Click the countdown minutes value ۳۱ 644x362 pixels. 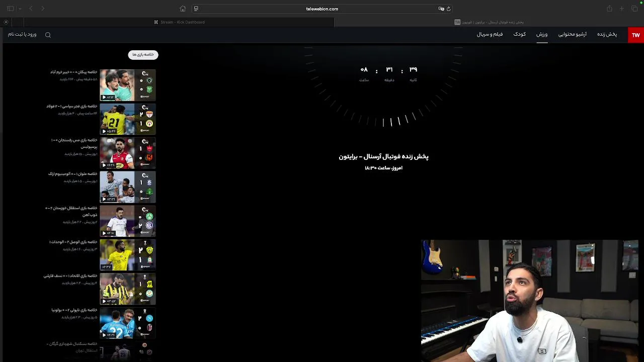click(389, 69)
